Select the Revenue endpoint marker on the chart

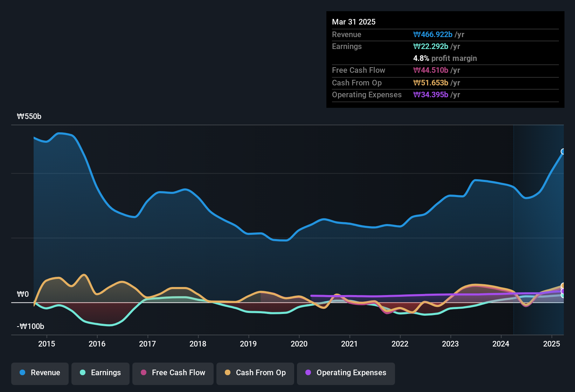pyautogui.click(x=563, y=152)
